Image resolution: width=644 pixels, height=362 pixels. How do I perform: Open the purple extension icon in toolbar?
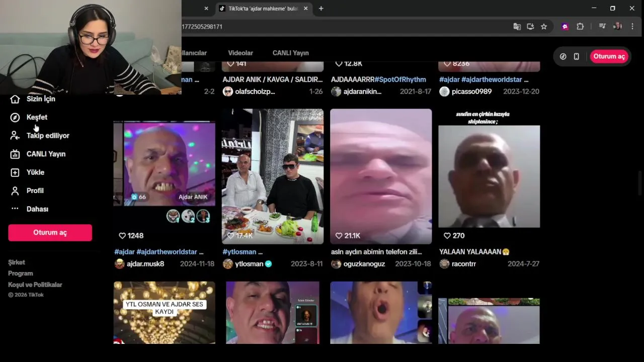[x=565, y=27]
